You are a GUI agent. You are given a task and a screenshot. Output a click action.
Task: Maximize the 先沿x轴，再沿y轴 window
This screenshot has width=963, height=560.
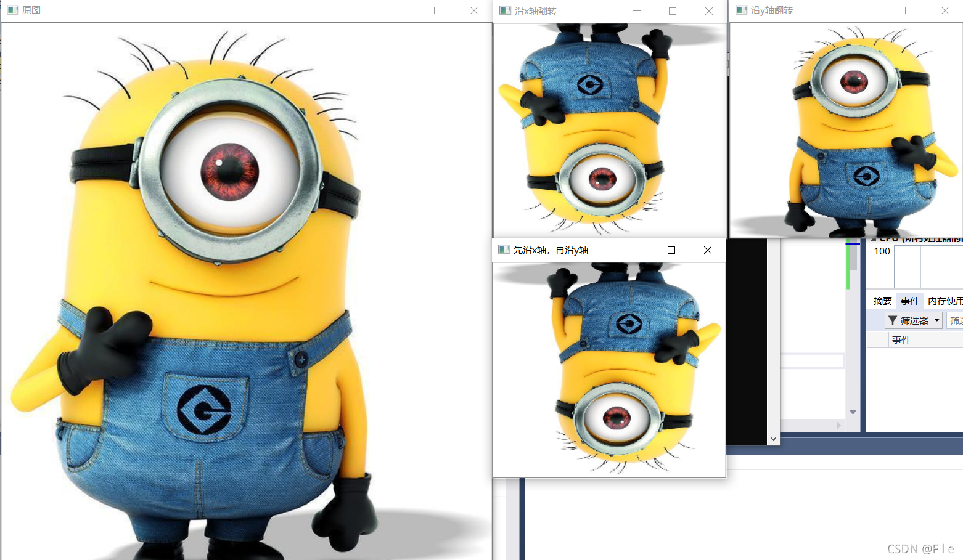pos(671,250)
